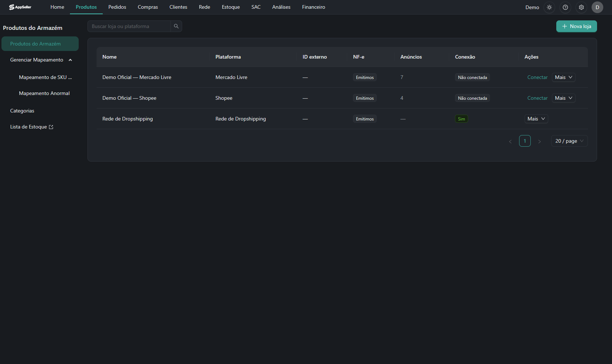Open the 20 / page size selector

pyautogui.click(x=569, y=141)
